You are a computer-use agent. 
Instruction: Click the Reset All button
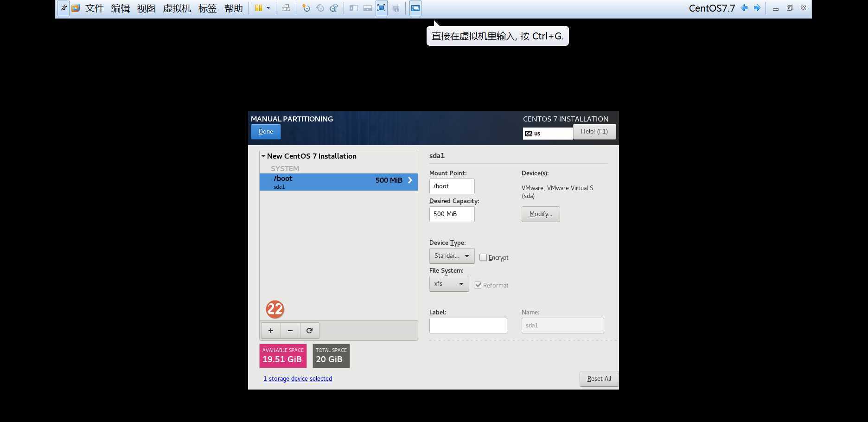[x=599, y=379]
